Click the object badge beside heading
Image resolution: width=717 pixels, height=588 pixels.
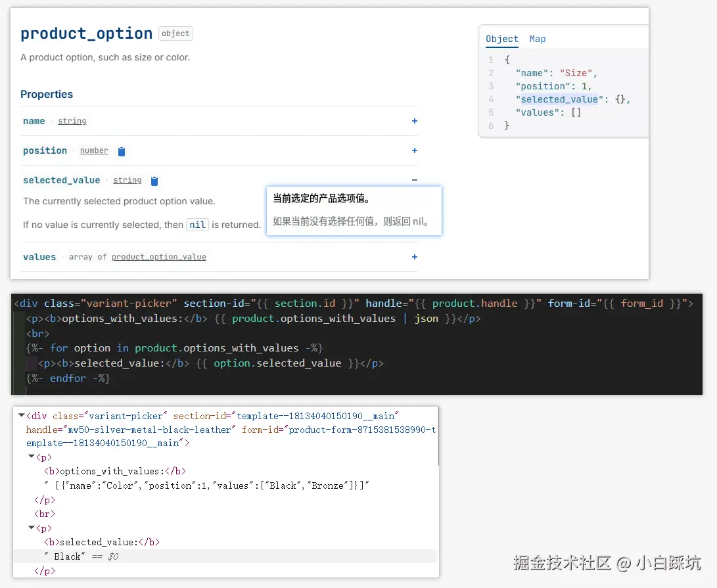[175, 34]
